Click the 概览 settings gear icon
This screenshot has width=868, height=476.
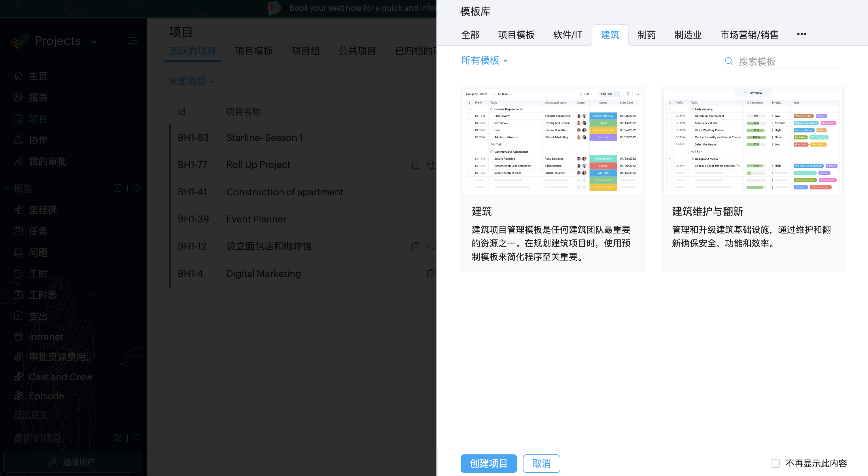pyautogui.click(x=137, y=188)
